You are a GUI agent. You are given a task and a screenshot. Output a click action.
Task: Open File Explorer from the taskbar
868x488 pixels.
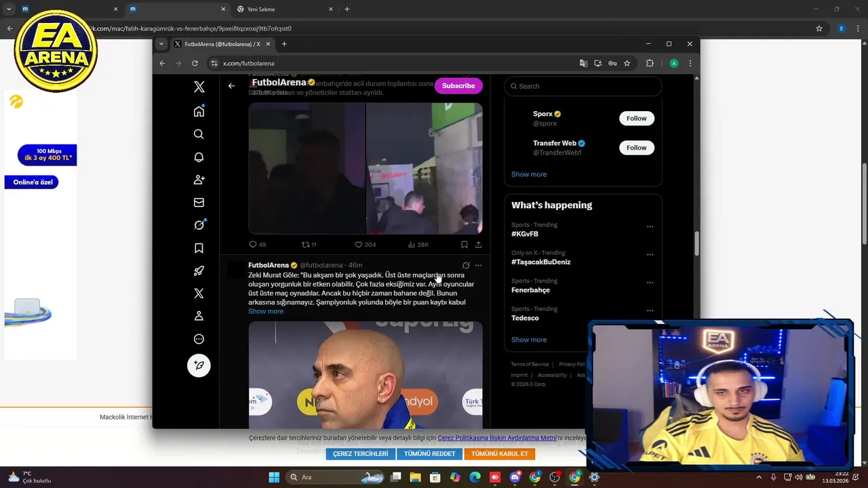pos(416,477)
